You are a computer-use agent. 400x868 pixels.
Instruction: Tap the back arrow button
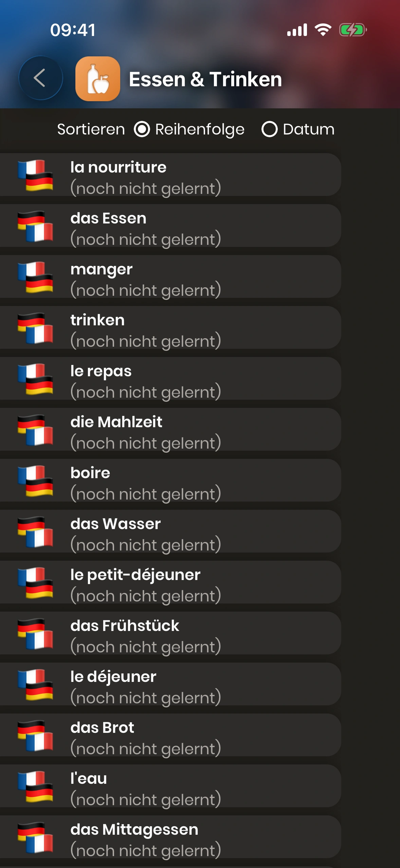(40, 78)
